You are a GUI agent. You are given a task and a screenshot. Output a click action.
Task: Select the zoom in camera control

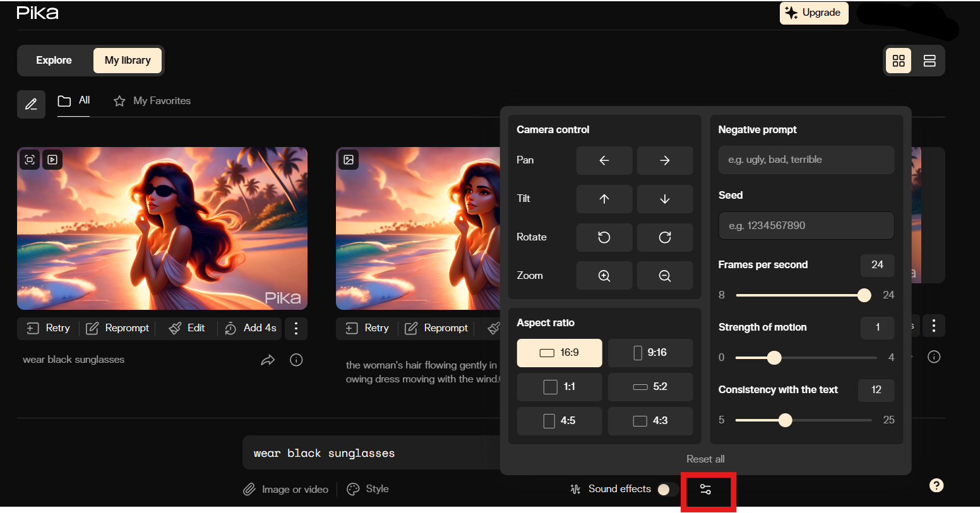coord(604,276)
